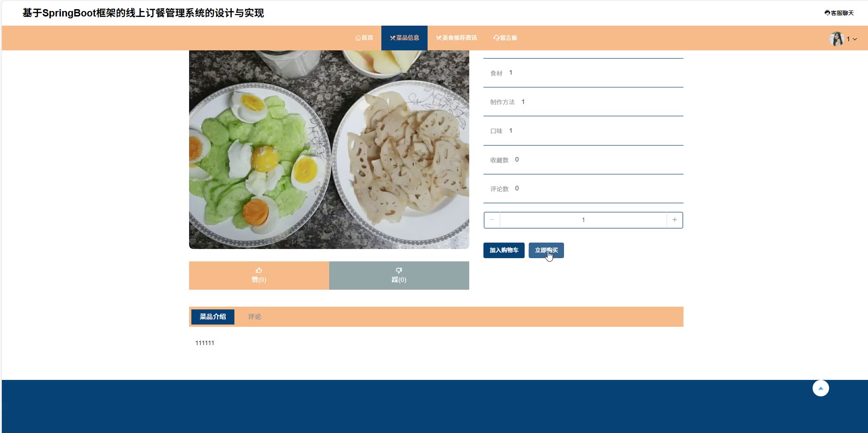Click 立即购买 buy now button

[546, 250]
